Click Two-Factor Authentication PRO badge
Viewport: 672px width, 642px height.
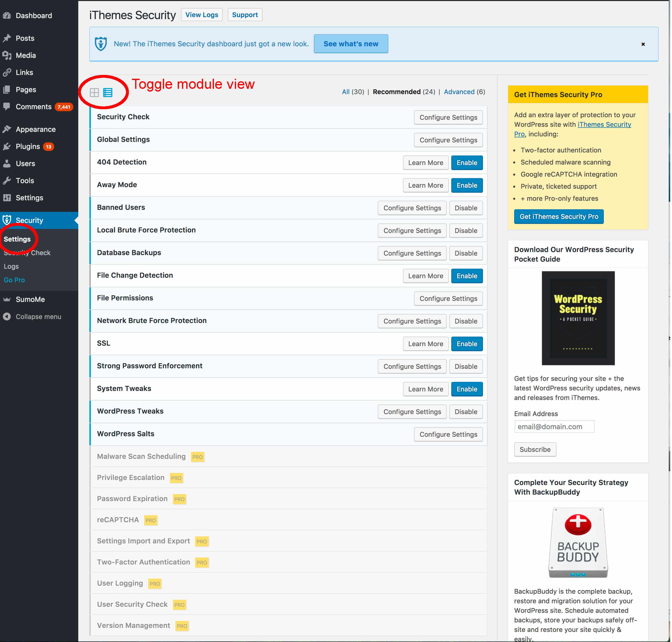[x=202, y=563]
